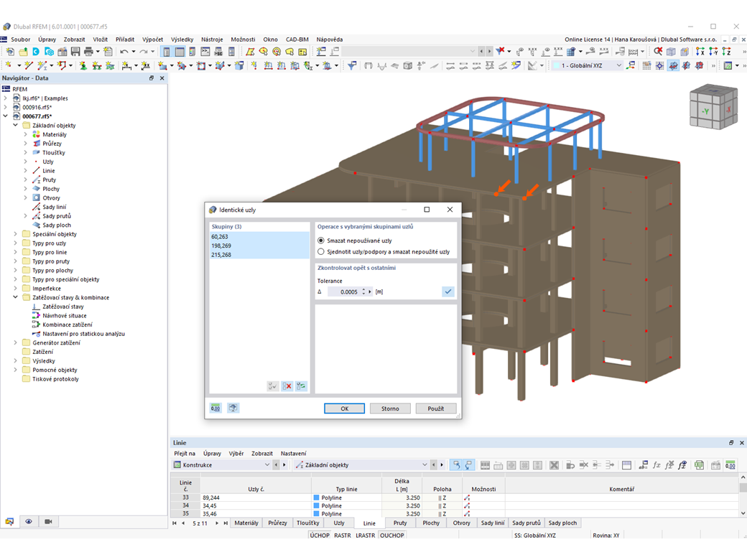Click the Použít apply button
The image size is (747, 560).
[x=435, y=409]
